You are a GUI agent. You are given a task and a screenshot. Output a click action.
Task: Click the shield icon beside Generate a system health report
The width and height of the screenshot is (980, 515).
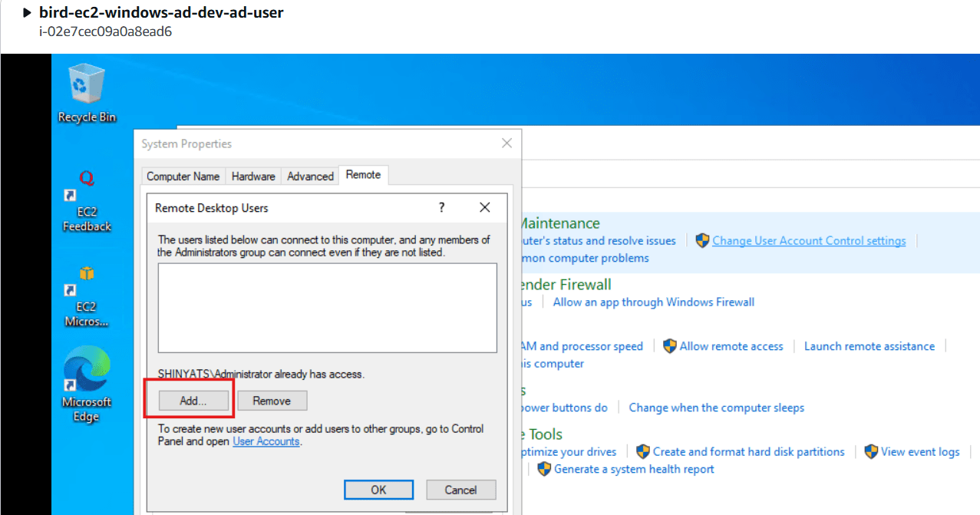pyautogui.click(x=544, y=468)
